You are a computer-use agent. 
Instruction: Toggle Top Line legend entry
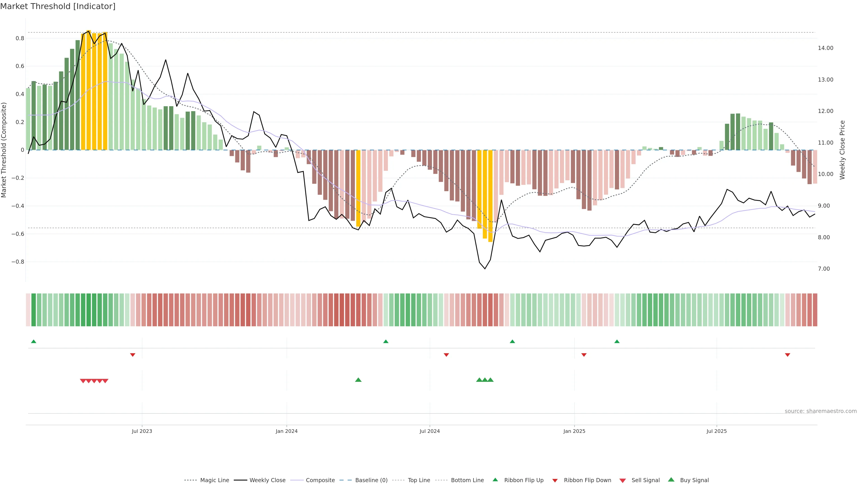click(x=419, y=480)
